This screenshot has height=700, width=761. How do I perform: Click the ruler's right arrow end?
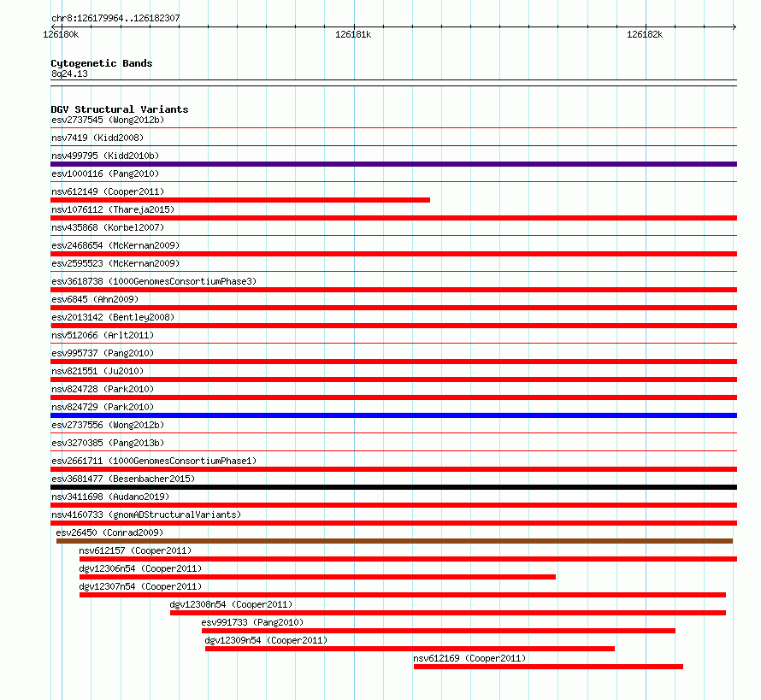click(734, 27)
